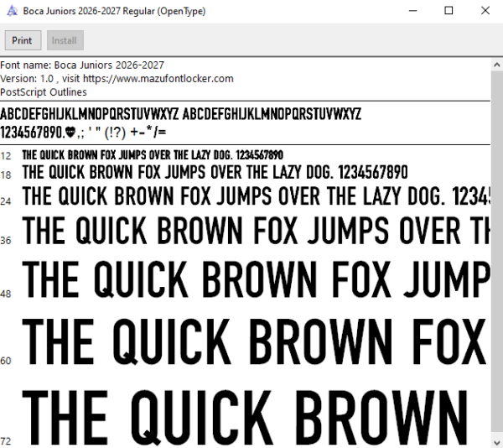Click the numbers line '1234567890'
Screen dimensions: 503x448
pos(83,133)
